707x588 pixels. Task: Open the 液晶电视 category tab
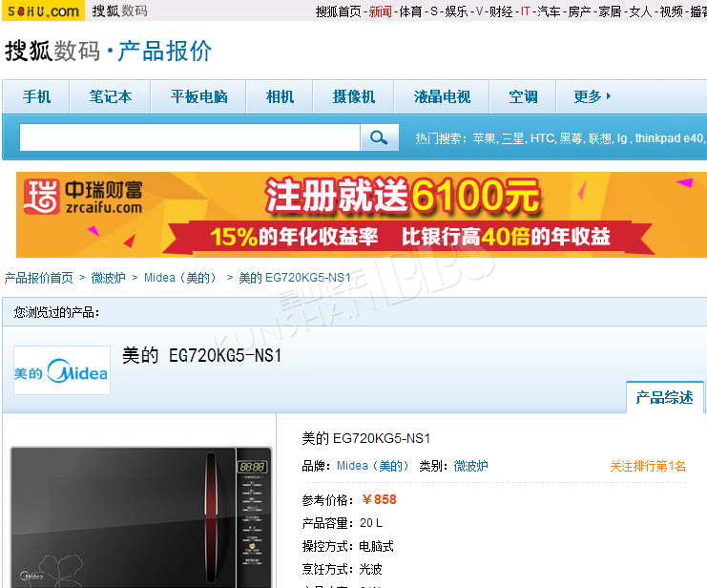(442, 96)
